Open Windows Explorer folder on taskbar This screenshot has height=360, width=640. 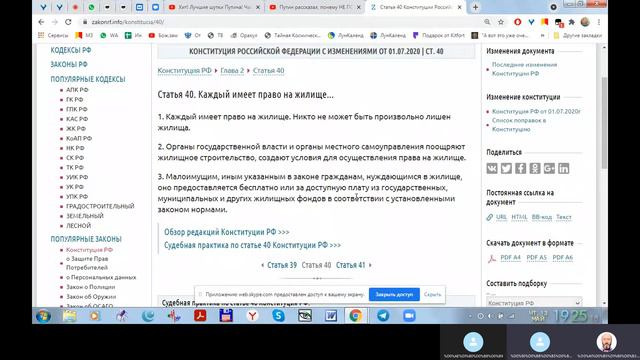tap(69, 316)
